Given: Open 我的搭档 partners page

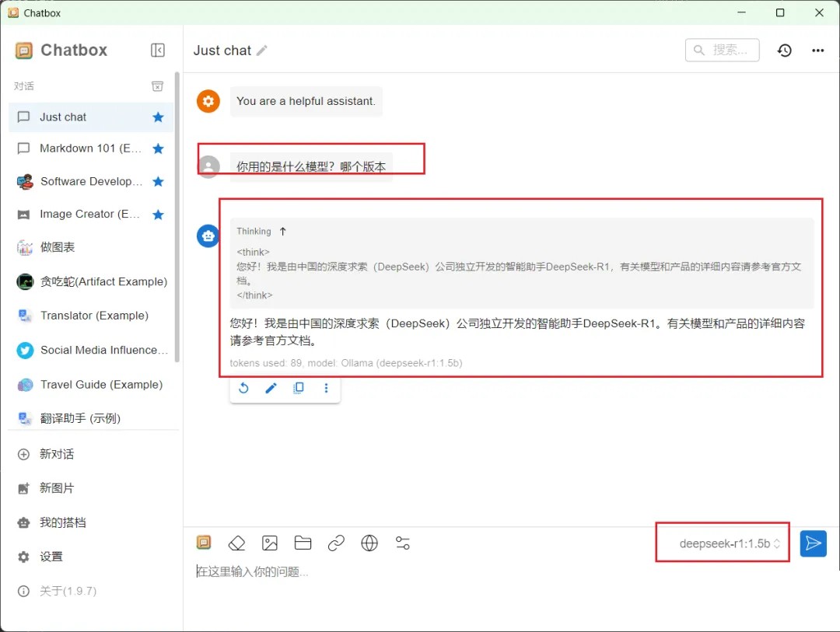Looking at the screenshot, I should (x=91, y=522).
